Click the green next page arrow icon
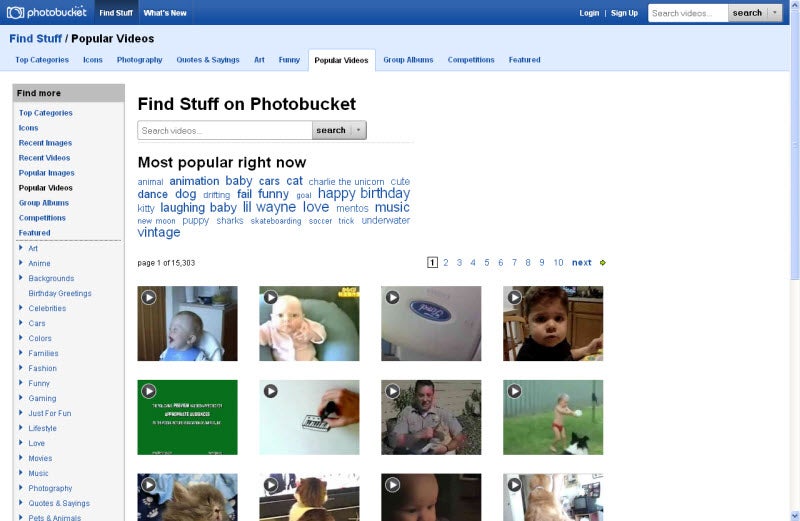This screenshot has height=521, width=800. pyautogui.click(x=603, y=263)
